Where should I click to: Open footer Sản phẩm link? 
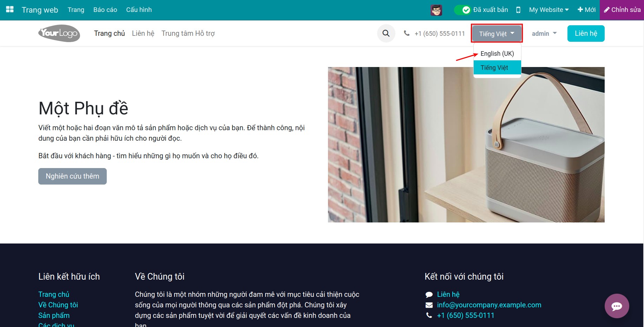54,315
